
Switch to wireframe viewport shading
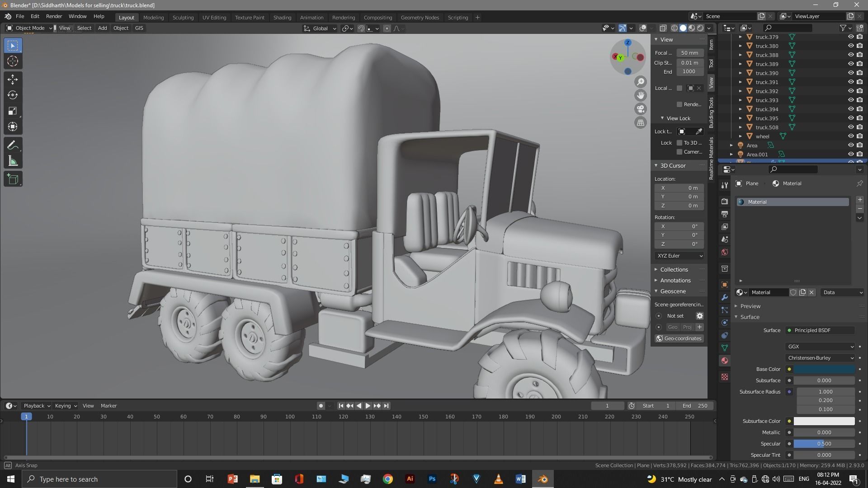tap(675, 28)
